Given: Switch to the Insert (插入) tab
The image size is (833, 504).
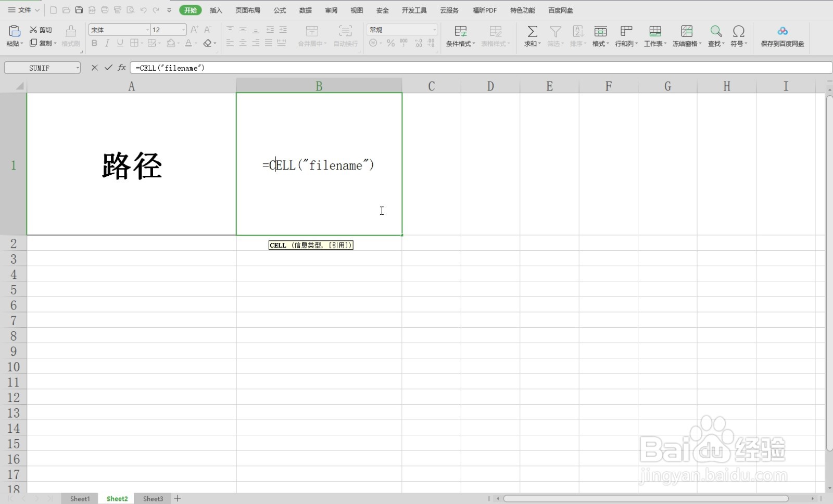Looking at the screenshot, I should pyautogui.click(x=216, y=10).
